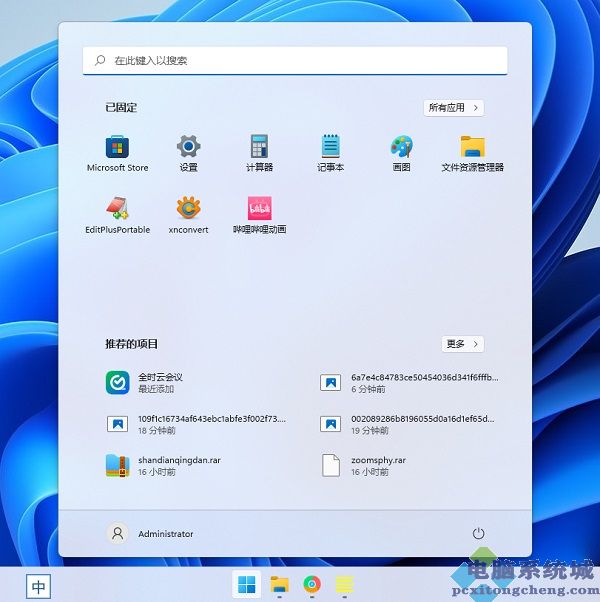The height and width of the screenshot is (602, 600).
Task: Open the 设置 settings gear app
Action: [188, 154]
